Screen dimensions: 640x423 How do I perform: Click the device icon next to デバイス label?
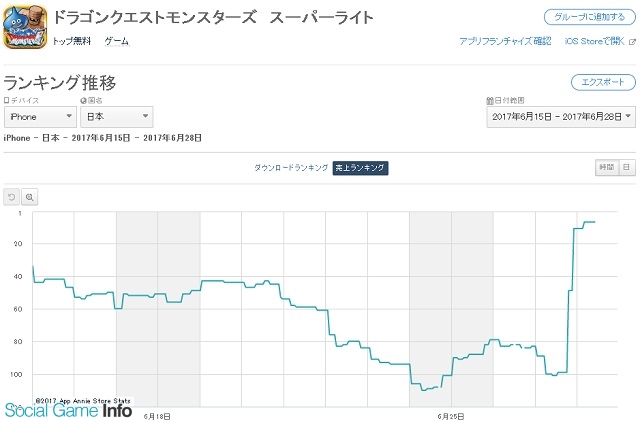(6, 100)
